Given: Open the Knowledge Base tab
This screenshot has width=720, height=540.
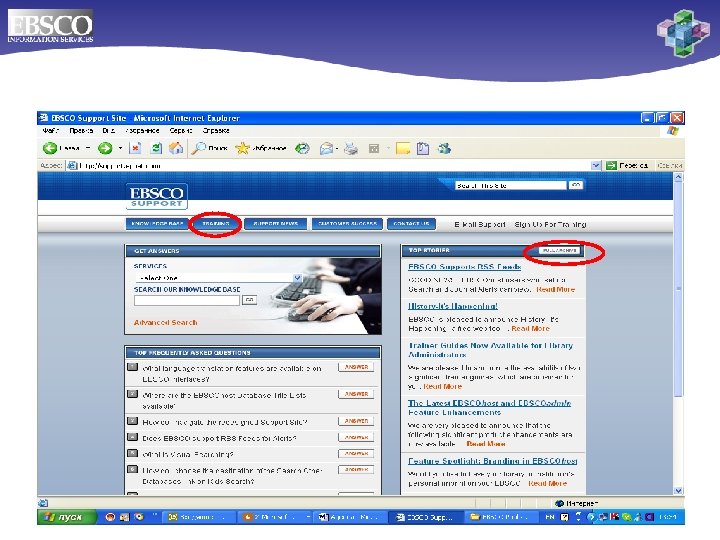Looking at the screenshot, I should pos(157,224).
